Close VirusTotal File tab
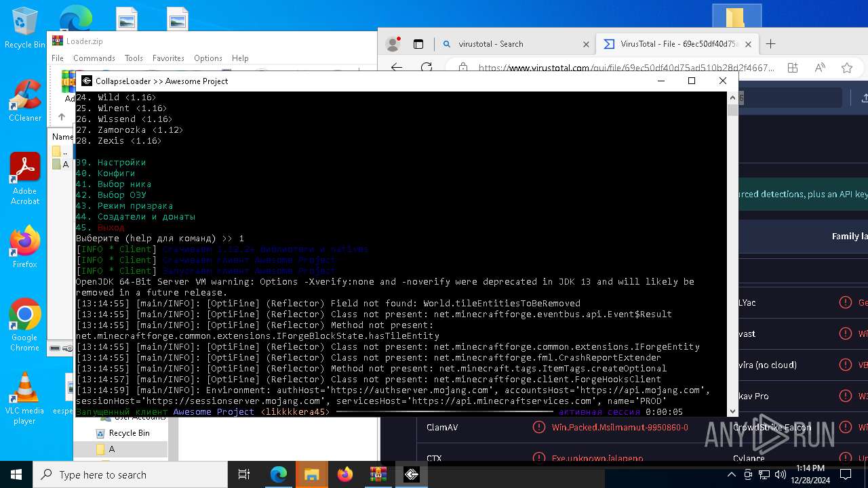Viewport: 868px width, 488px height. click(749, 44)
